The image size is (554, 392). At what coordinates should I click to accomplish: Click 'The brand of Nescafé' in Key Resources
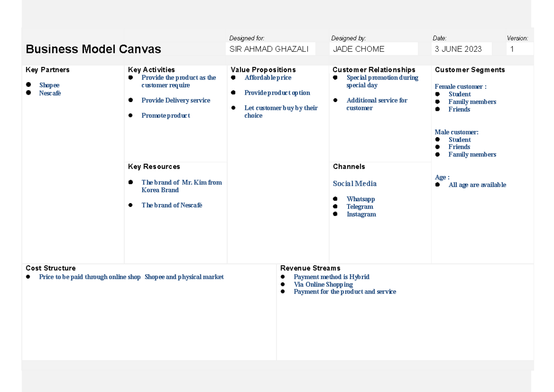click(x=172, y=205)
